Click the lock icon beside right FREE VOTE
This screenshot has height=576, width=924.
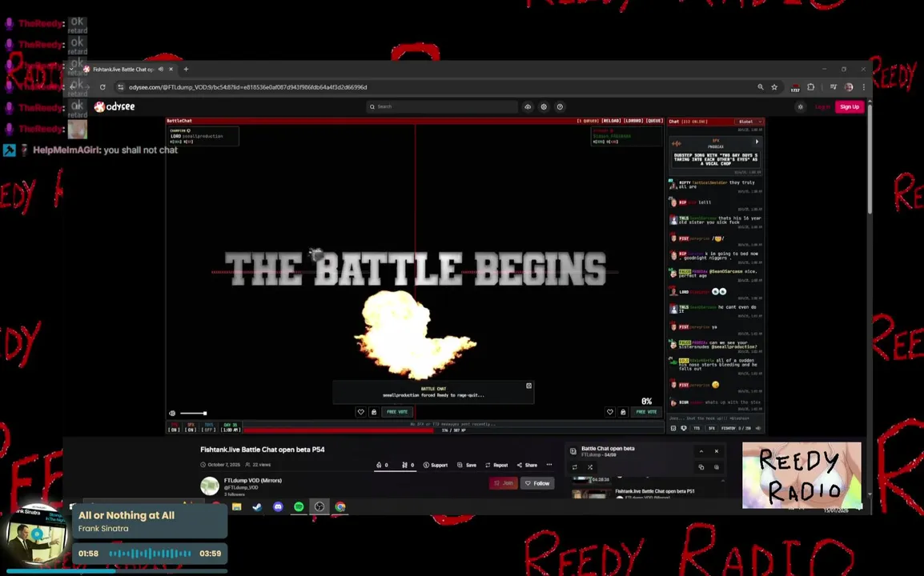pos(623,412)
